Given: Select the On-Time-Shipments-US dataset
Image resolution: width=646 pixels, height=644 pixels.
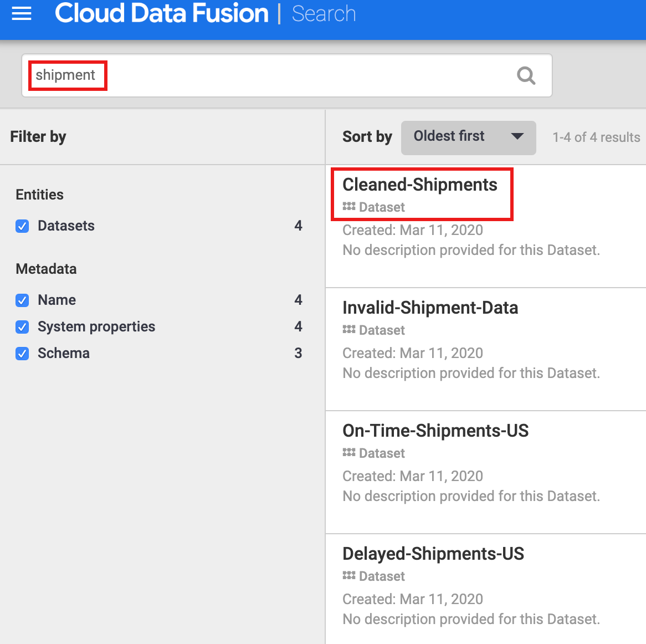Looking at the screenshot, I should tap(435, 431).
